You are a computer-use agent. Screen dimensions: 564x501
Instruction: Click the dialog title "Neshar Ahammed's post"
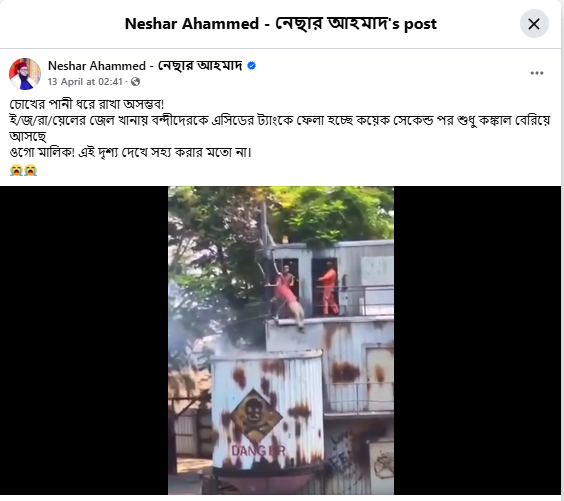coord(281,24)
